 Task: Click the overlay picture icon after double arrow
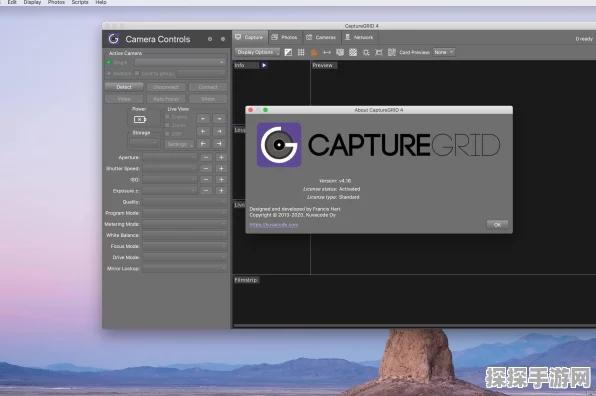click(x=340, y=52)
